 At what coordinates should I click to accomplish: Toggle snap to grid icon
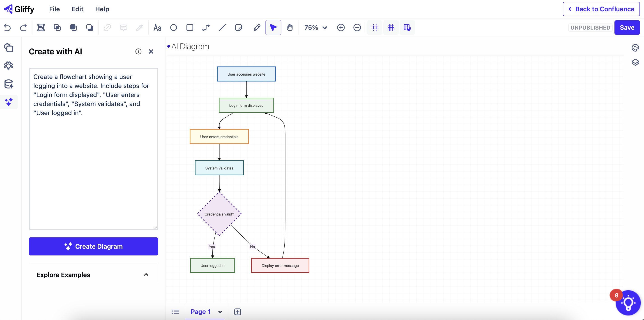[x=407, y=28]
